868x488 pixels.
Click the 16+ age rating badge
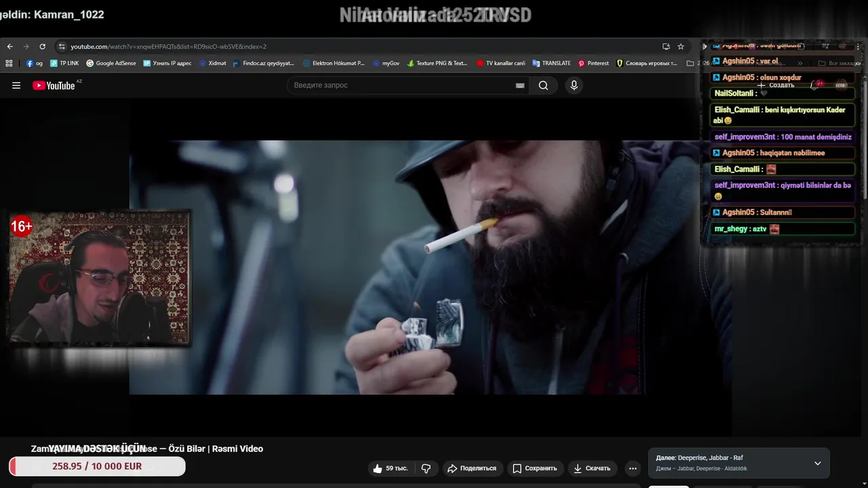point(21,227)
